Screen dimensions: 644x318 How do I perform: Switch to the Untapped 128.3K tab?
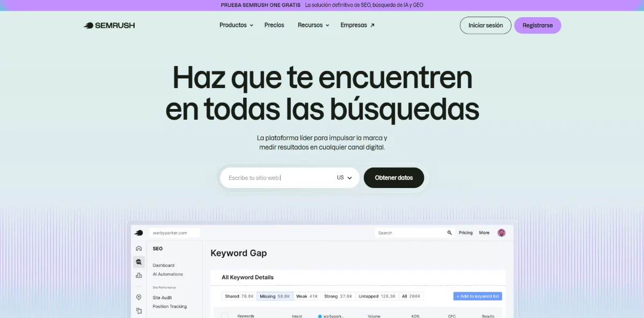377,296
